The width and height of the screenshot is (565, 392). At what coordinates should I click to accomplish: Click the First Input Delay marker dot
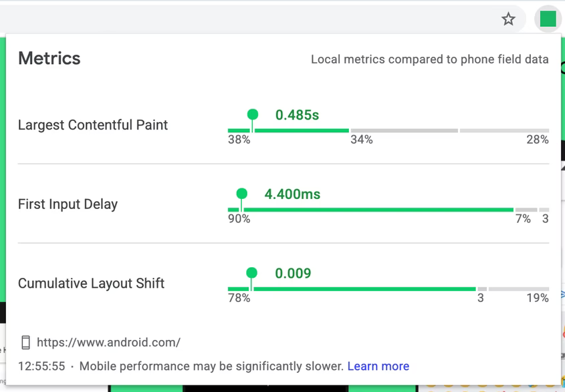242,194
